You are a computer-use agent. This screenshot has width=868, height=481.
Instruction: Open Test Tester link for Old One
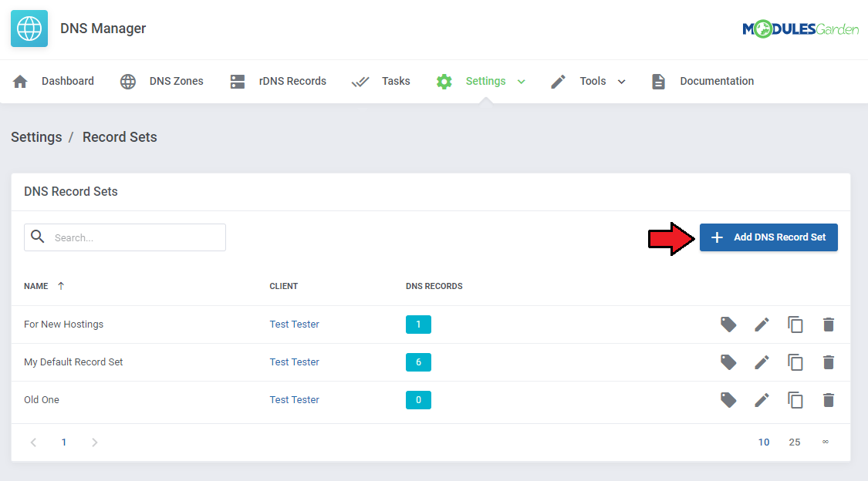click(295, 400)
